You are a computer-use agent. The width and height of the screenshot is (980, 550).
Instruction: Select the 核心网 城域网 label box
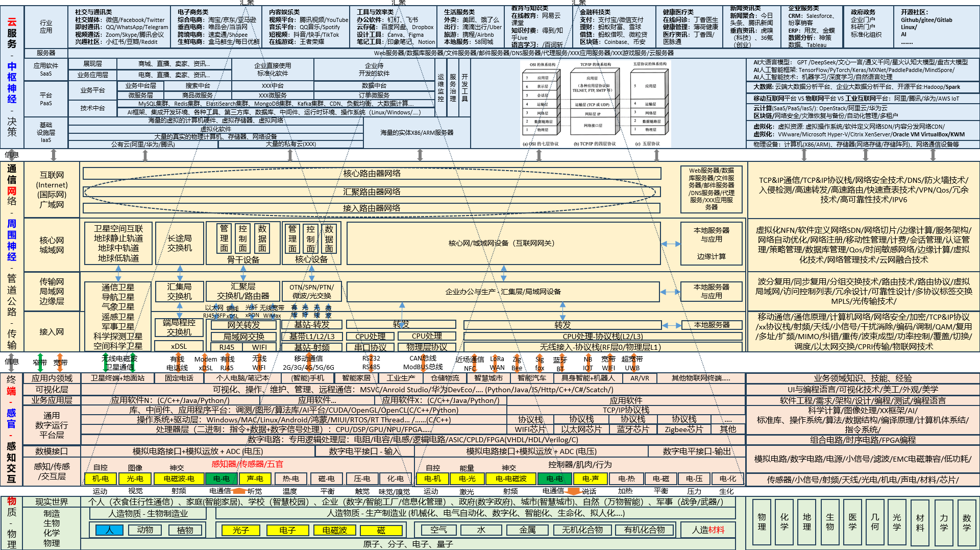(52, 245)
